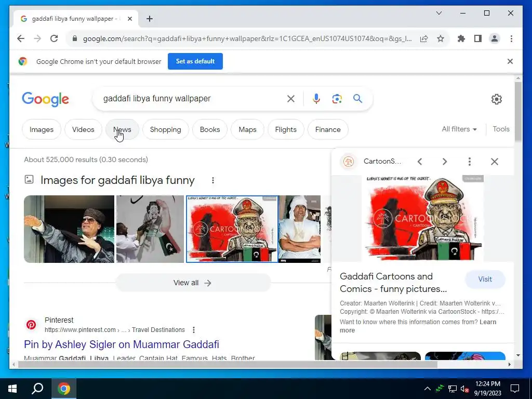This screenshot has height=399, width=532.
Task: Open the muted volume tray icon
Action: (x=464, y=389)
